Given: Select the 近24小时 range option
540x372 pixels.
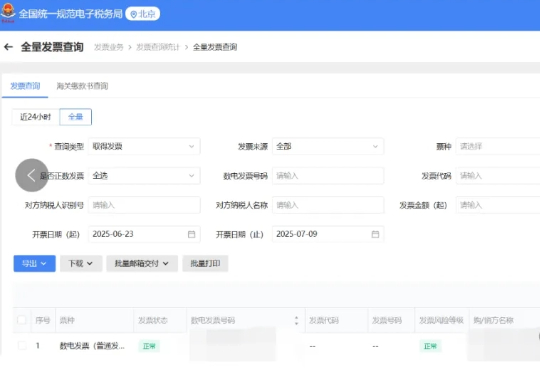Looking at the screenshot, I should click(35, 117).
